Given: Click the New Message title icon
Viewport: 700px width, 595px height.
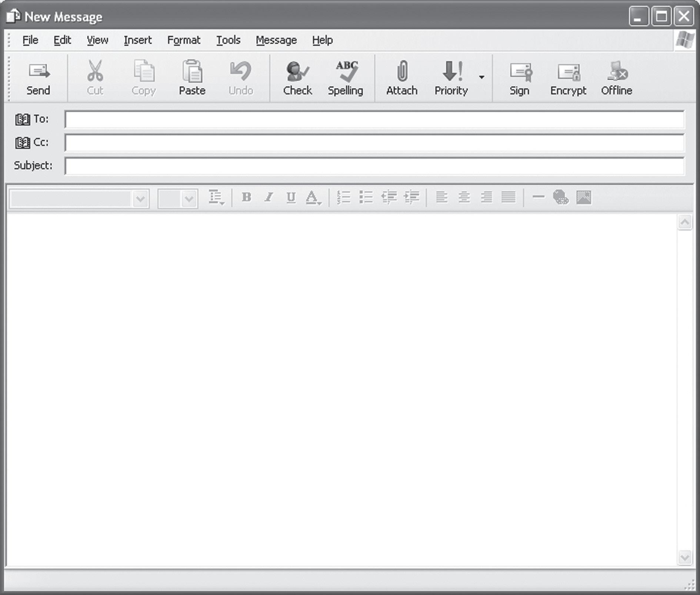Looking at the screenshot, I should 13,16.
